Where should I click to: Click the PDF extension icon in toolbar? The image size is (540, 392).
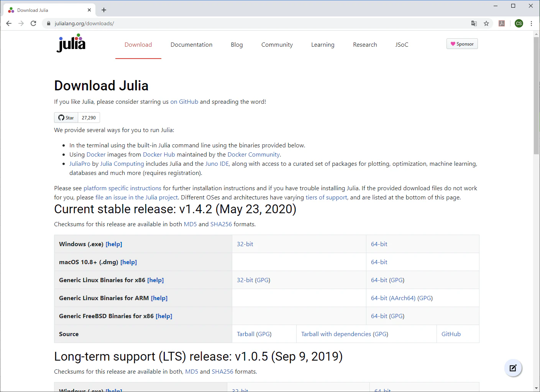[x=502, y=23]
